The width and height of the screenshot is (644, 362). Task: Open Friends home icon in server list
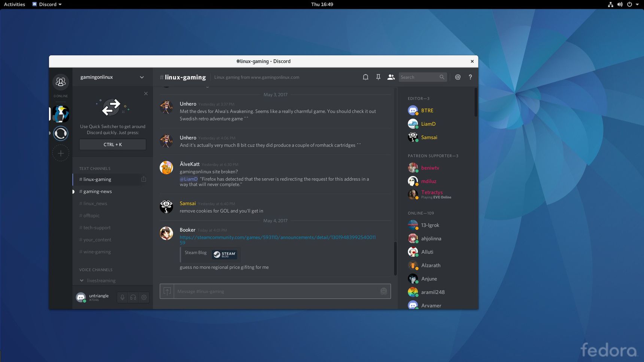pyautogui.click(x=61, y=82)
